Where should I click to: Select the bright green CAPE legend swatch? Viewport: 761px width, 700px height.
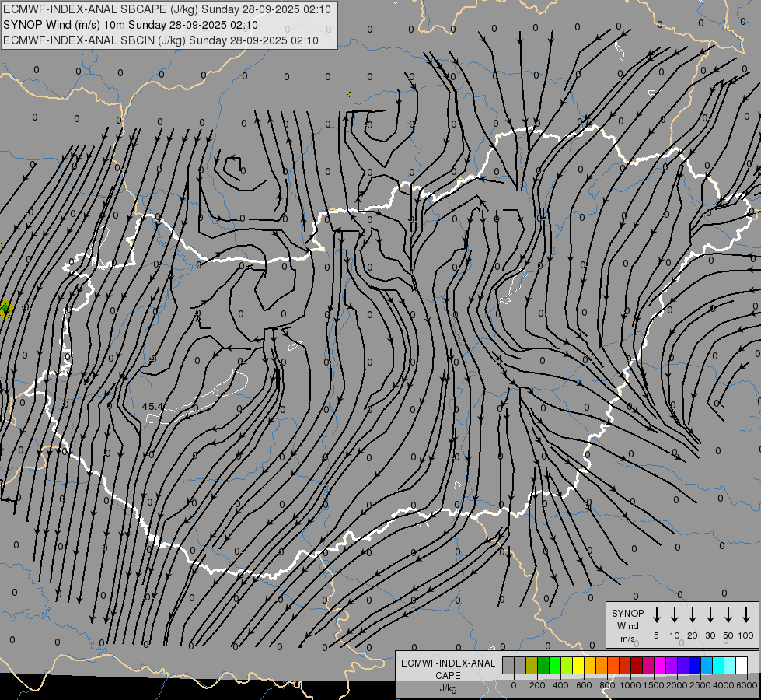(555, 665)
